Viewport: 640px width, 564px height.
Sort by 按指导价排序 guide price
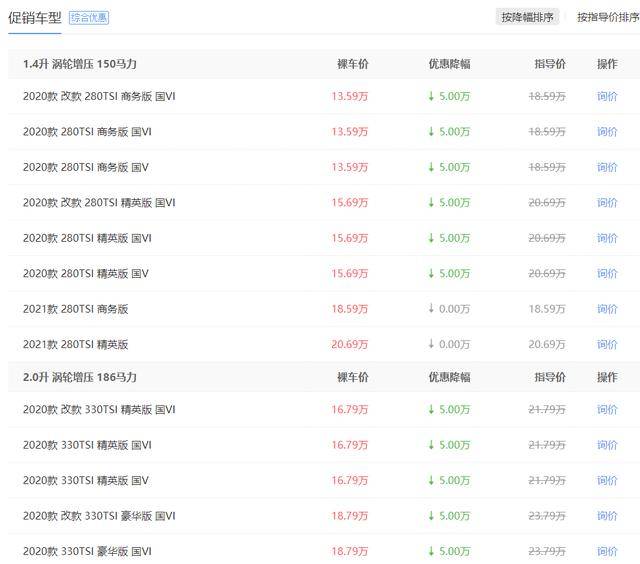(608, 17)
